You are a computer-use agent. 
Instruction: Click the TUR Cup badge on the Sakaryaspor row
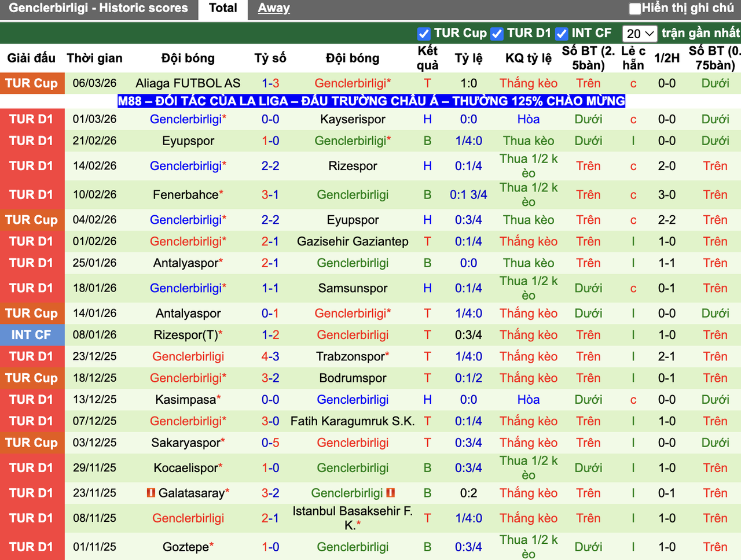pos(32,443)
